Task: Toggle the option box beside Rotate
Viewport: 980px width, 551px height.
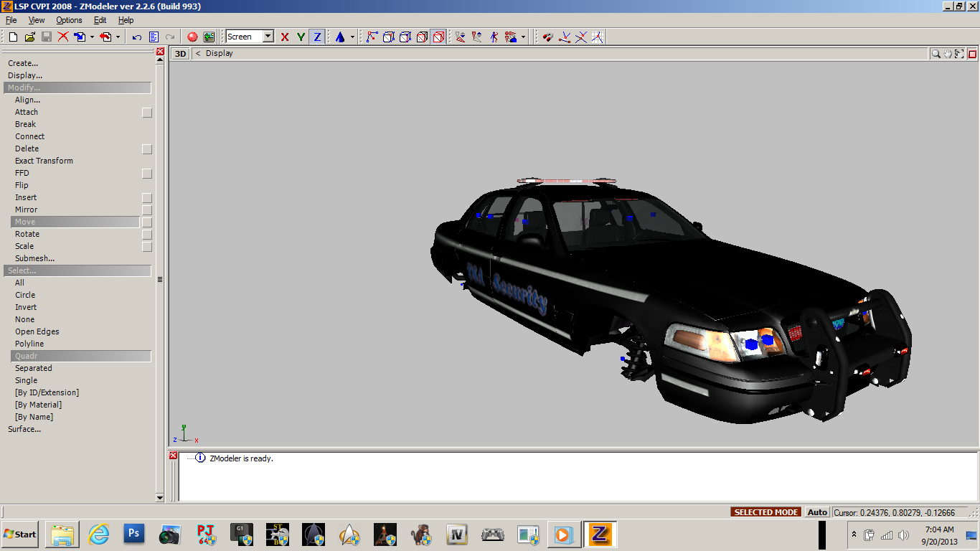Action: [x=146, y=235]
